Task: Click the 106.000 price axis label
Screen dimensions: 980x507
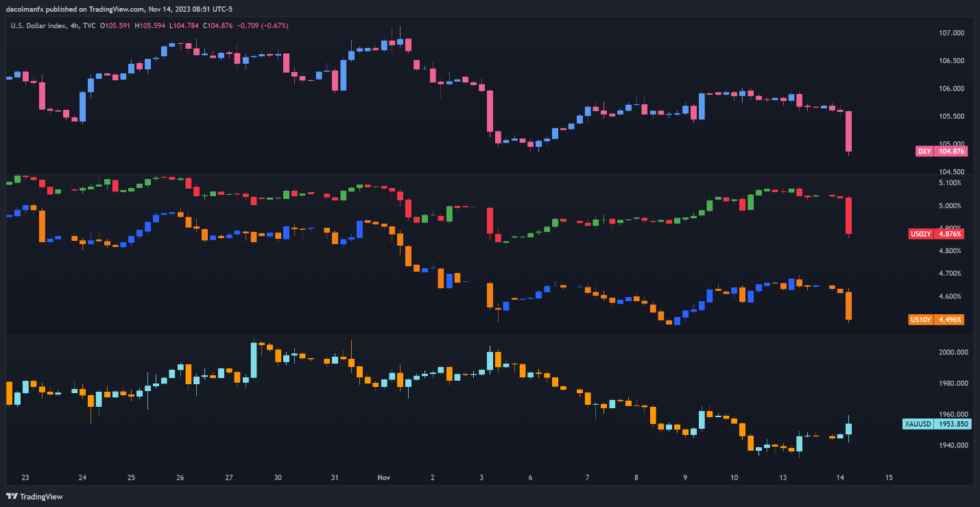Action: click(x=951, y=89)
